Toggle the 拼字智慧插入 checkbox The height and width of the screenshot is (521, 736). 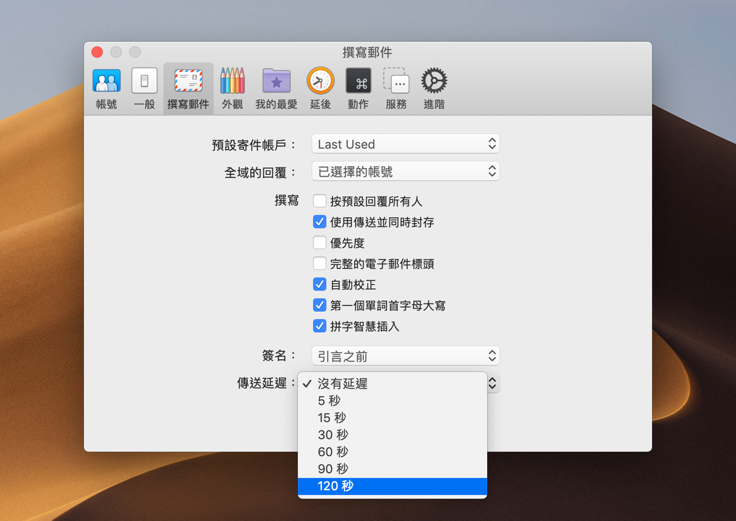(320, 326)
